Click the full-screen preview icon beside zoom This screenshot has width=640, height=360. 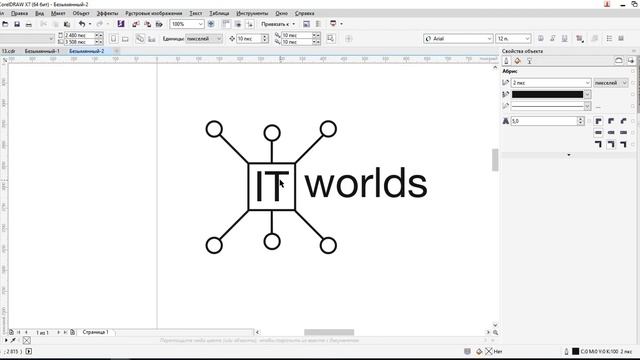point(211,24)
